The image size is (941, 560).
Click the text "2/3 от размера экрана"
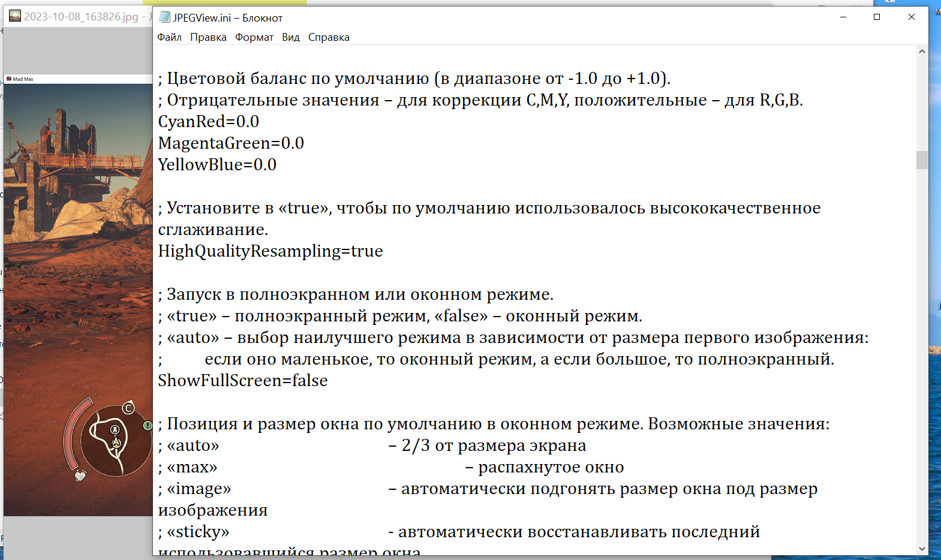(494, 445)
